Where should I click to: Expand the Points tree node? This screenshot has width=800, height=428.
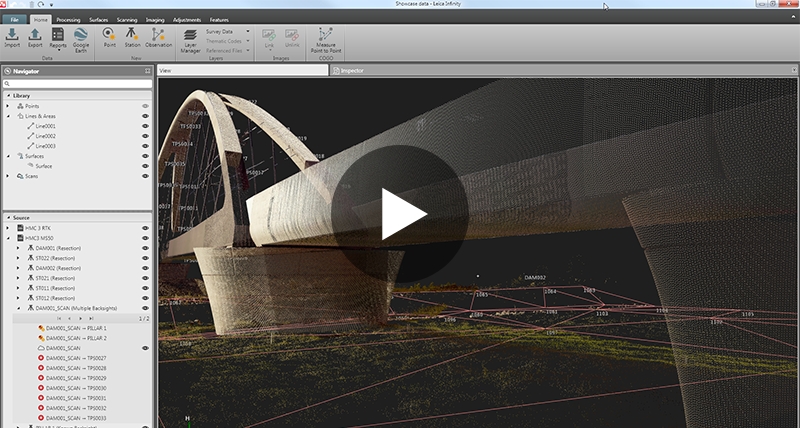pyautogui.click(x=8, y=106)
